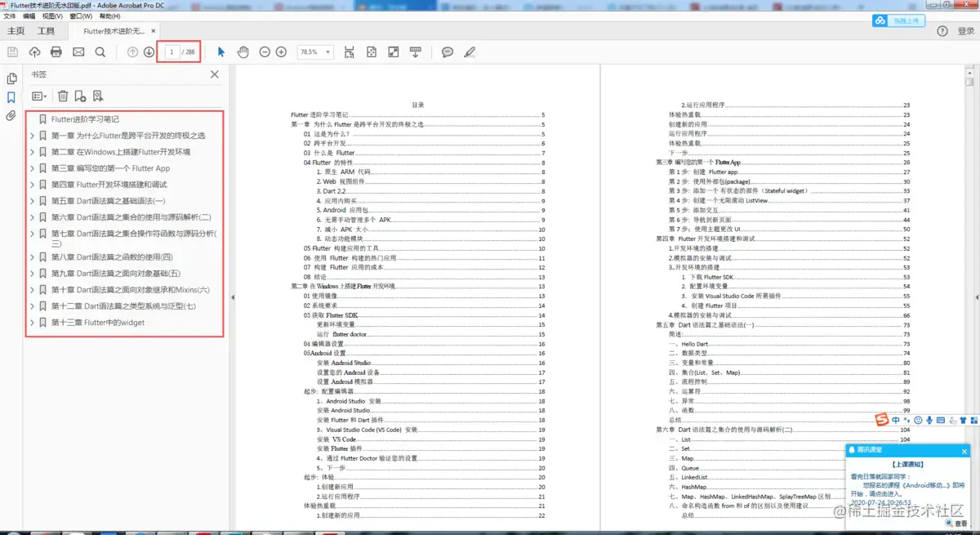Toggle the bookmarks panel icon
Image resolution: width=980 pixels, height=535 pixels.
tap(11, 97)
